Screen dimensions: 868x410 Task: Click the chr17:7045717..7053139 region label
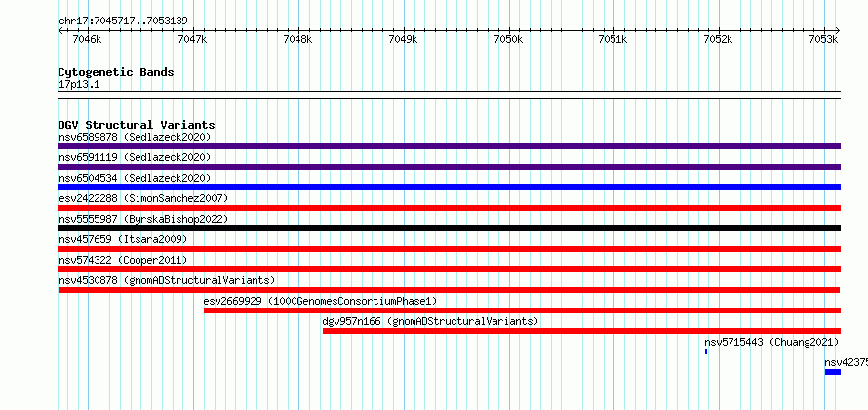click(123, 21)
